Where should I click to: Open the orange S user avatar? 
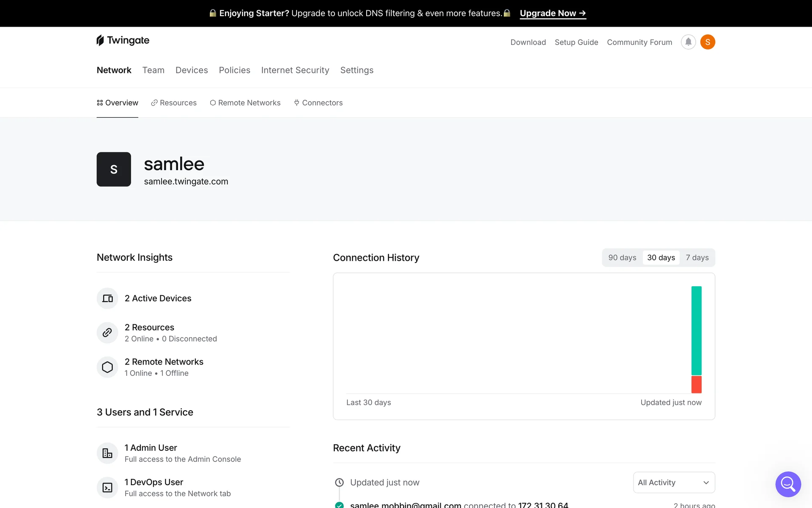pyautogui.click(x=708, y=42)
